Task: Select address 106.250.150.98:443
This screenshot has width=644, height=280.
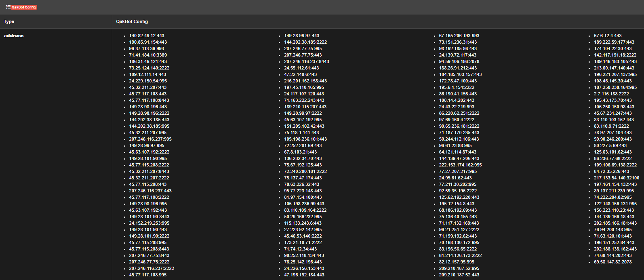Action: [x=614, y=107]
